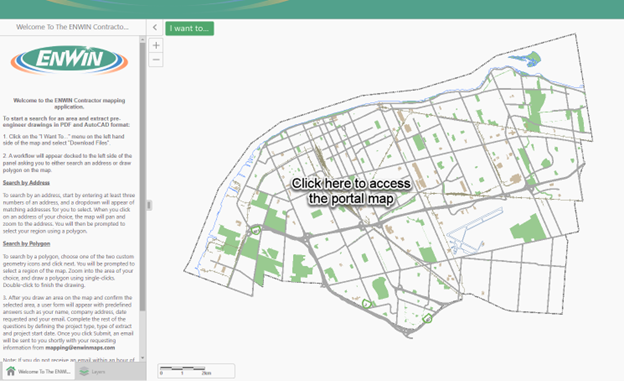
Task: Click the I want to... menu button
Action: pos(189,28)
